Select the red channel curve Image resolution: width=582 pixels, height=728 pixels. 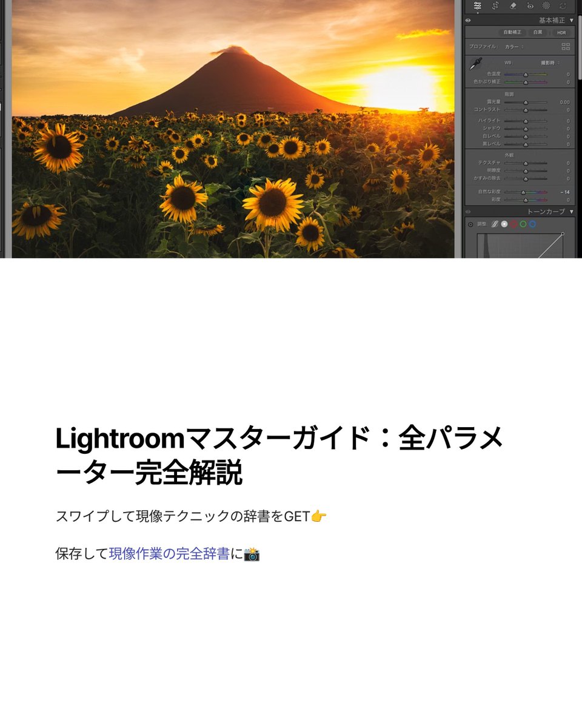pos(513,224)
